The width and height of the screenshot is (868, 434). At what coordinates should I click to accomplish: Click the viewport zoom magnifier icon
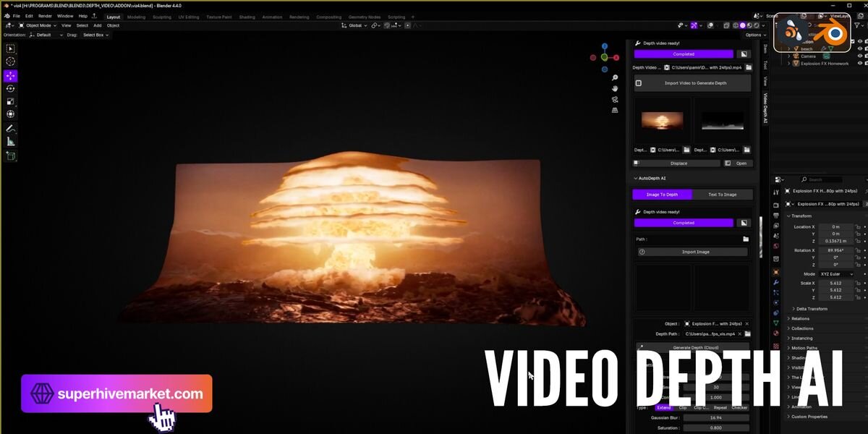[x=615, y=77]
